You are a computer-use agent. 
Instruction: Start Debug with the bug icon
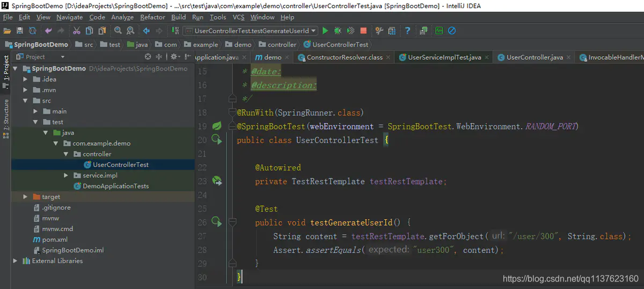pyautogui.click(x=338, y=31)
